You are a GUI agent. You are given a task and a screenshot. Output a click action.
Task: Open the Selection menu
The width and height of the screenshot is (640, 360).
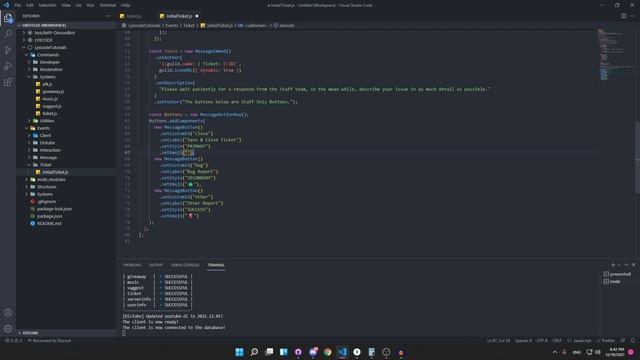click(47, 5)
